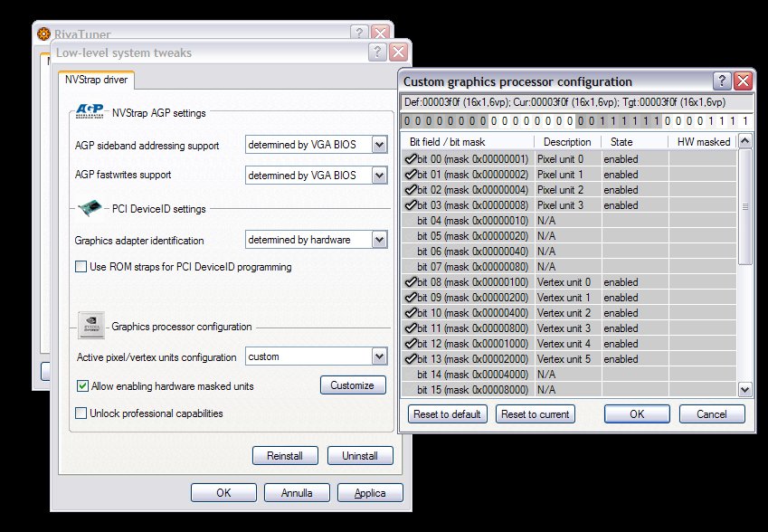Click the Description column header
Screen dimensions: 768x532
(x=568, y=142)
